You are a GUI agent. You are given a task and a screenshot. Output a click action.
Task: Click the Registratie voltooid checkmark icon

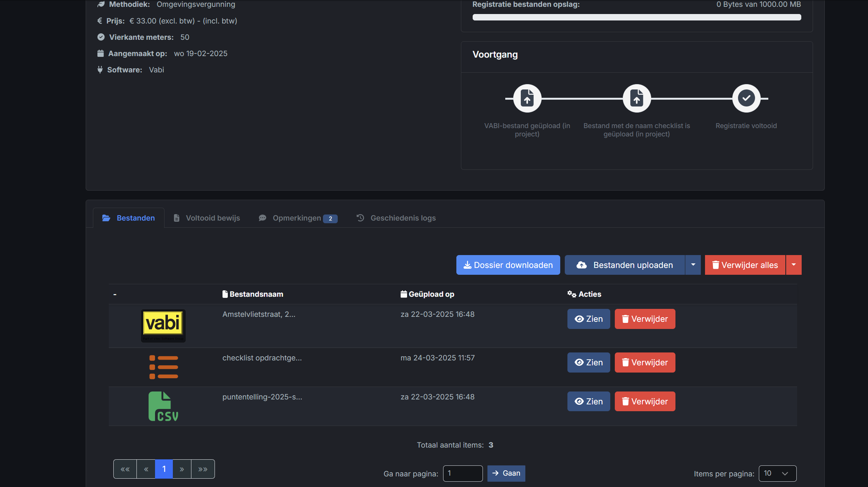(x=746, y=98)
